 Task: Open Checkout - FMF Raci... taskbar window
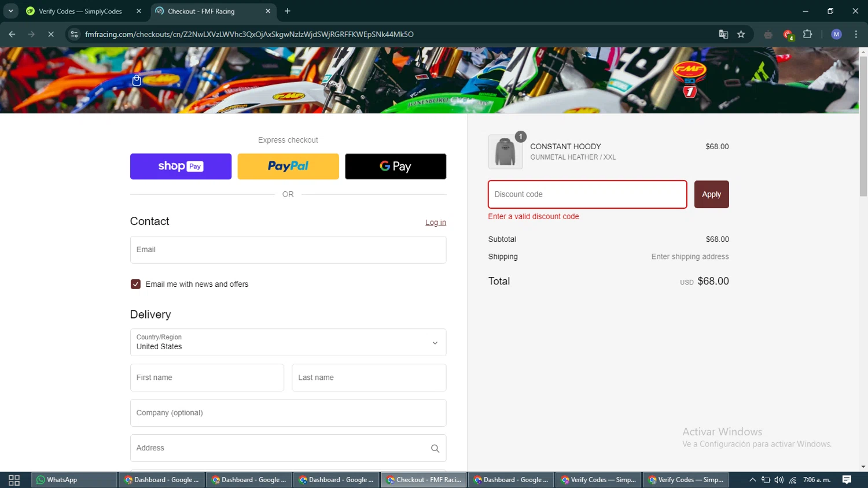click(x=424, y=480)
